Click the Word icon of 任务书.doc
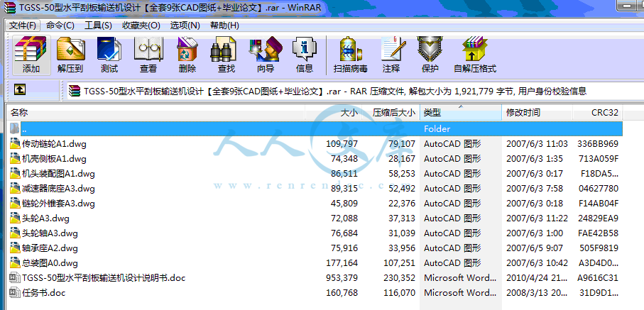Viewport: 644px width, 310px height. coord(15,292)
